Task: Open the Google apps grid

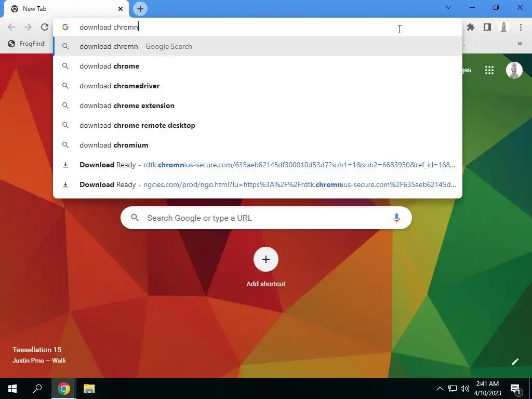Action: (x=489, y=70)
